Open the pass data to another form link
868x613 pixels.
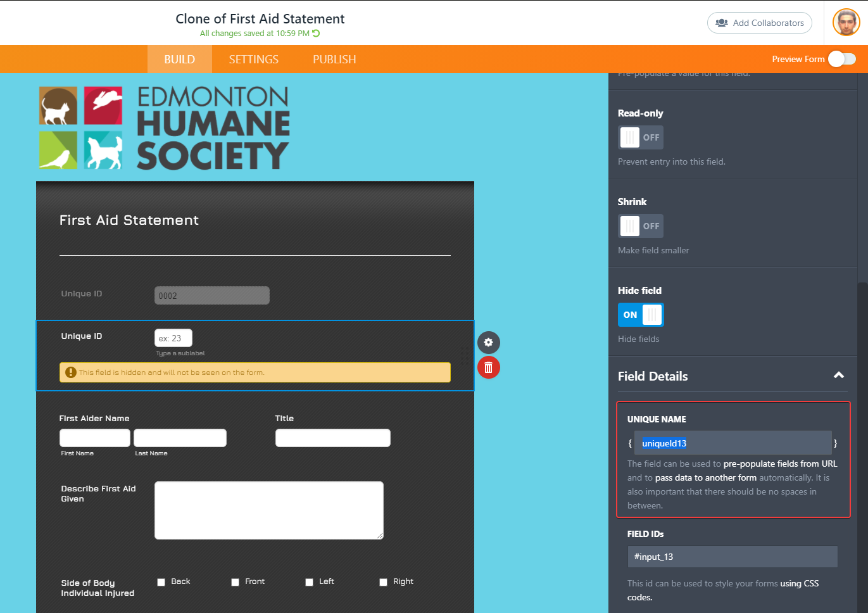tap(706, 477)
